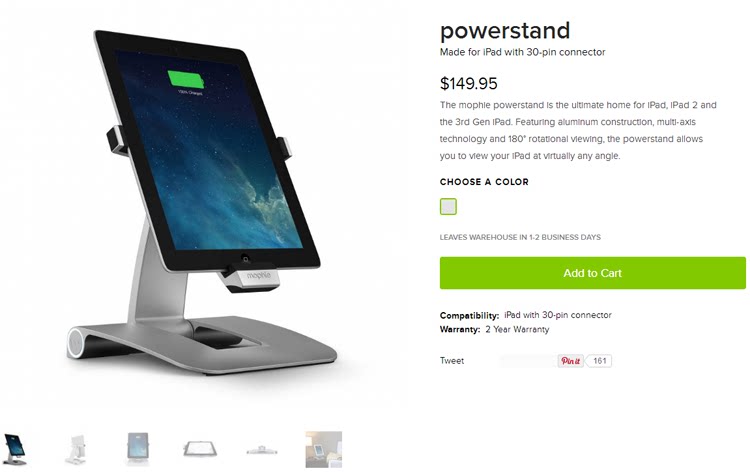Screen dimensions: 750x475
Task: Click the large powerstand product image
Action: pos(203,203)
